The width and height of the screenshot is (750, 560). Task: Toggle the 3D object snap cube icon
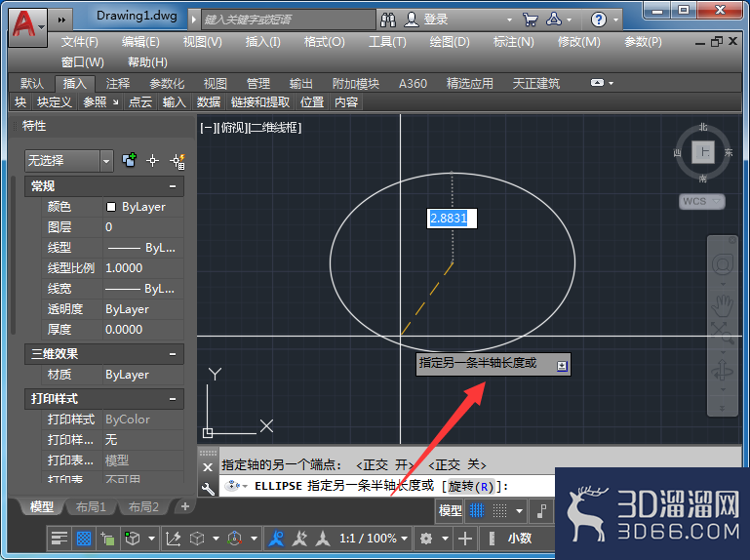point(132,539)
